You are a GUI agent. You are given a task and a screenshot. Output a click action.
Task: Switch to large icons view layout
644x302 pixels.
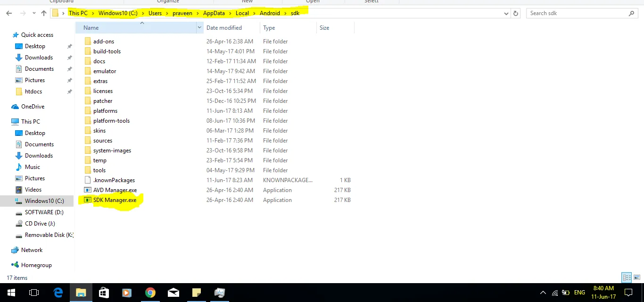636,278
